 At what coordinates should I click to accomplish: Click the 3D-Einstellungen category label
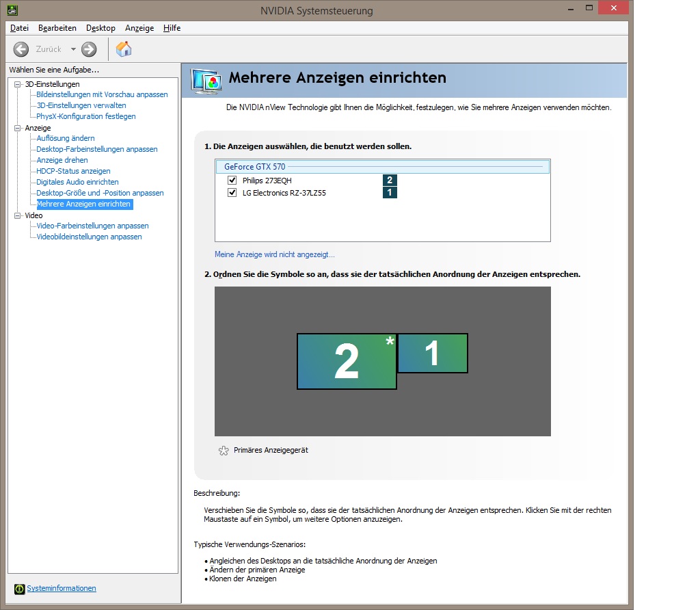(x=52, y=84)
